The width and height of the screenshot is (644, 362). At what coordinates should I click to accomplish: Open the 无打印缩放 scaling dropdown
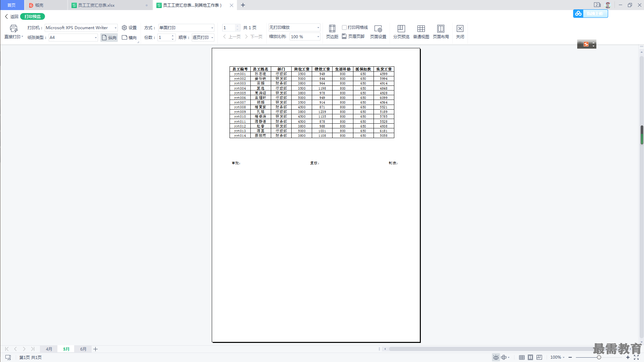click(x=318, y=27)
